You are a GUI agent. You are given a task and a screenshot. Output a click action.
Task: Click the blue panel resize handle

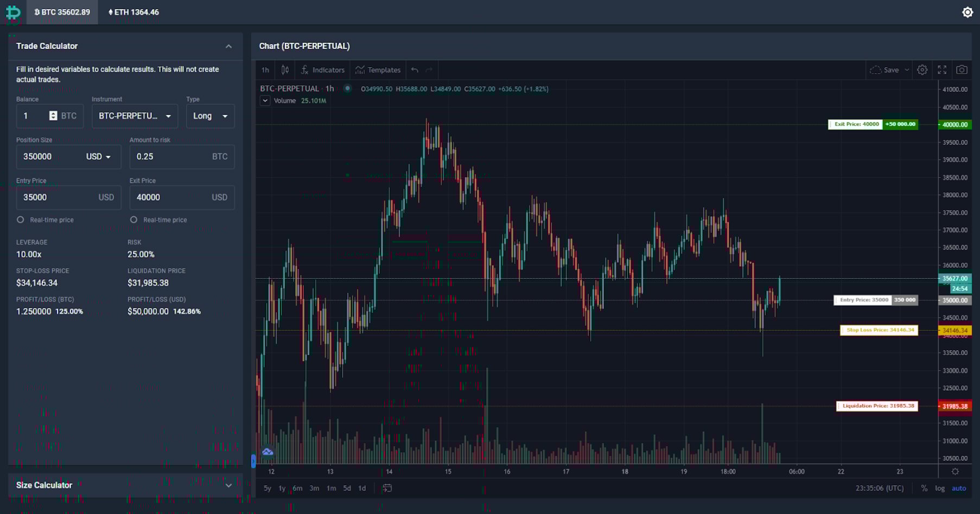point(253,461)
